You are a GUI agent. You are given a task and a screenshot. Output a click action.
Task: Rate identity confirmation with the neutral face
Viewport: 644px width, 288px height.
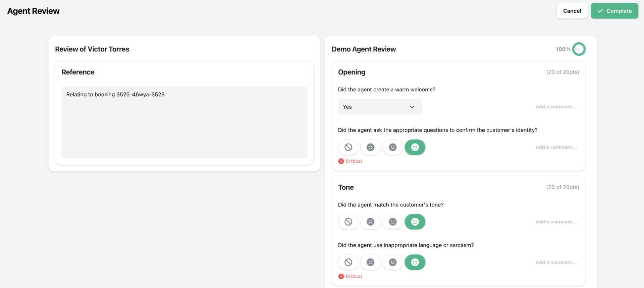point(392,147)
